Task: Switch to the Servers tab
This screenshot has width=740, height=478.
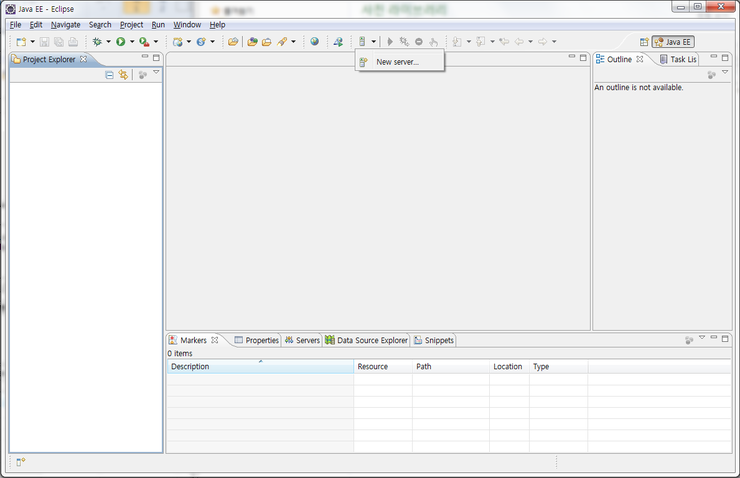Action: coord(302,340)
